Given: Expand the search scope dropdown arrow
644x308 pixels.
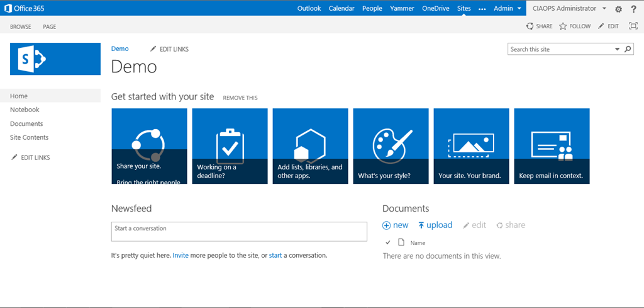Looking at the screenshot, I should (x=616, y=49).
